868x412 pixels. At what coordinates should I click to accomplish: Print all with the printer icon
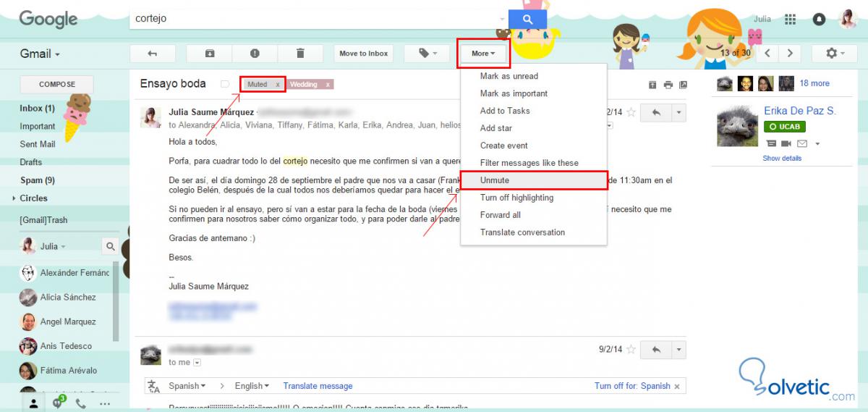click(668, 85)
